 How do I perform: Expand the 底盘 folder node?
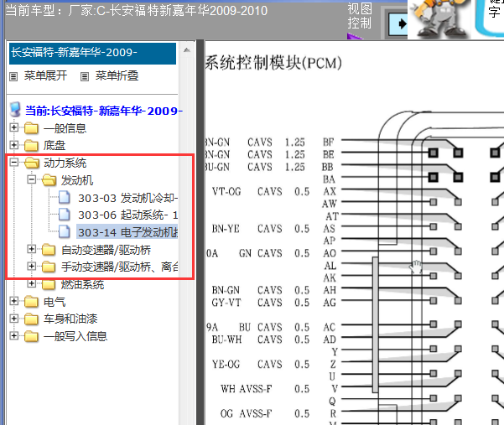[x=13, y=145]
